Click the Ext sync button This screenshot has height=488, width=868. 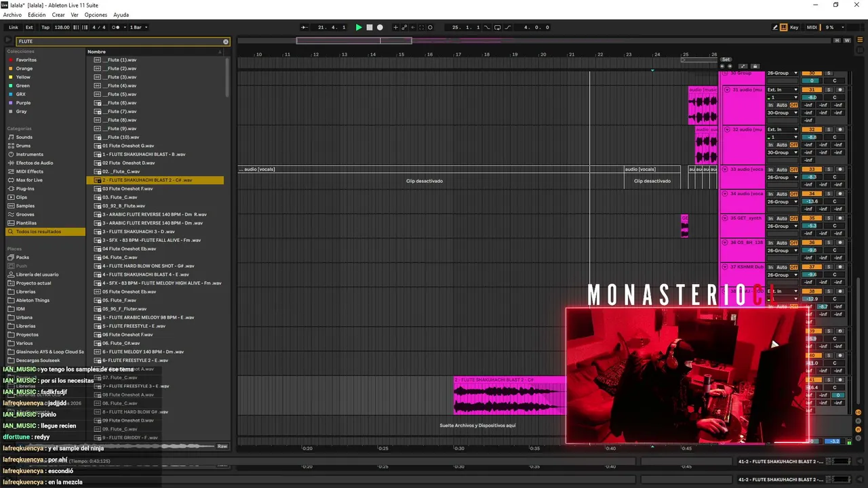point(29,27)
